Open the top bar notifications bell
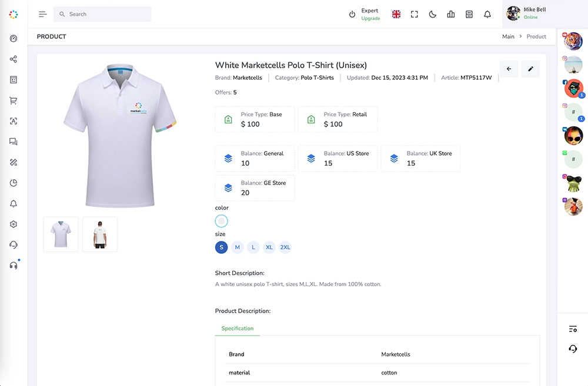This screenshot has height=386, width=588. (487, 14)
